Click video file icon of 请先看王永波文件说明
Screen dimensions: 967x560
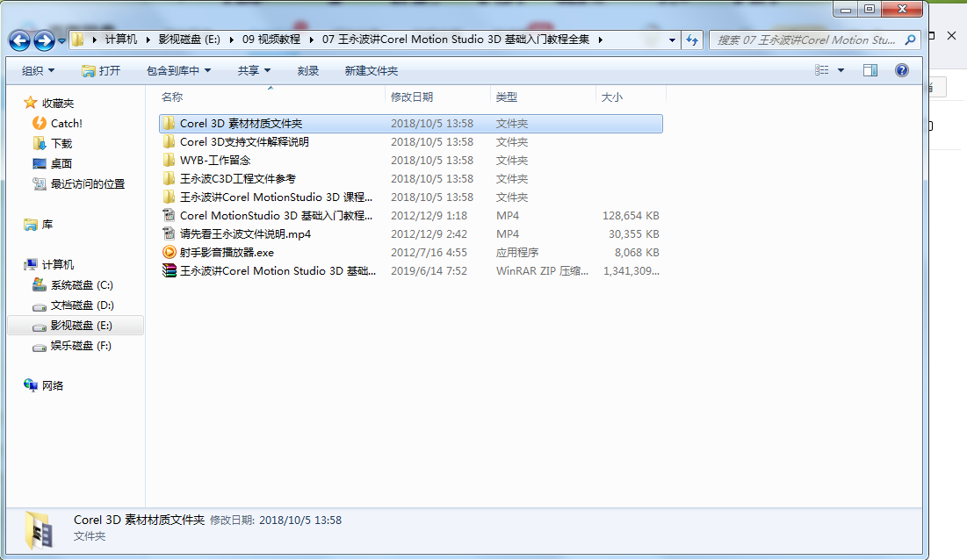point(169,233)
